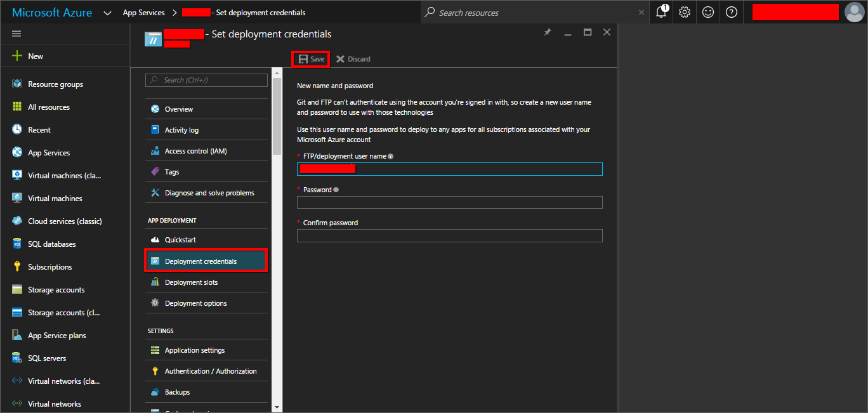The width and height of the screenshot is (868, 413).
Task: Open notifications bell icon
Action: pyautogui.click(x=661, y=12)
